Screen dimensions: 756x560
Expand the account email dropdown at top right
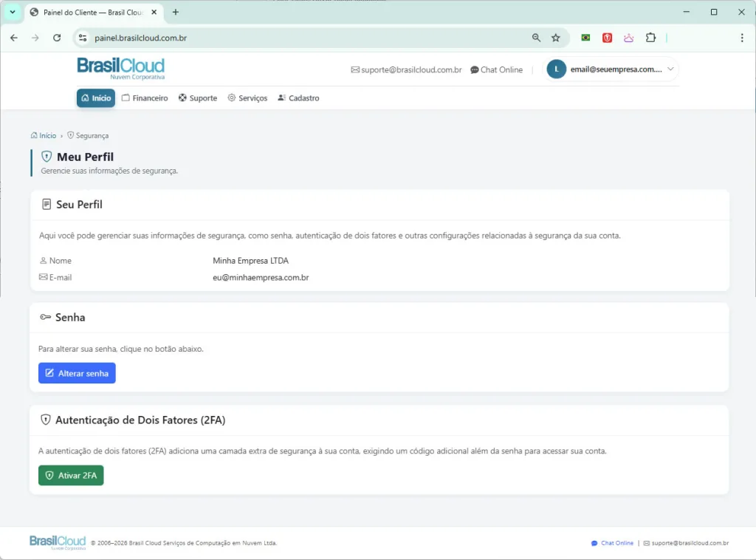[670, 69]
